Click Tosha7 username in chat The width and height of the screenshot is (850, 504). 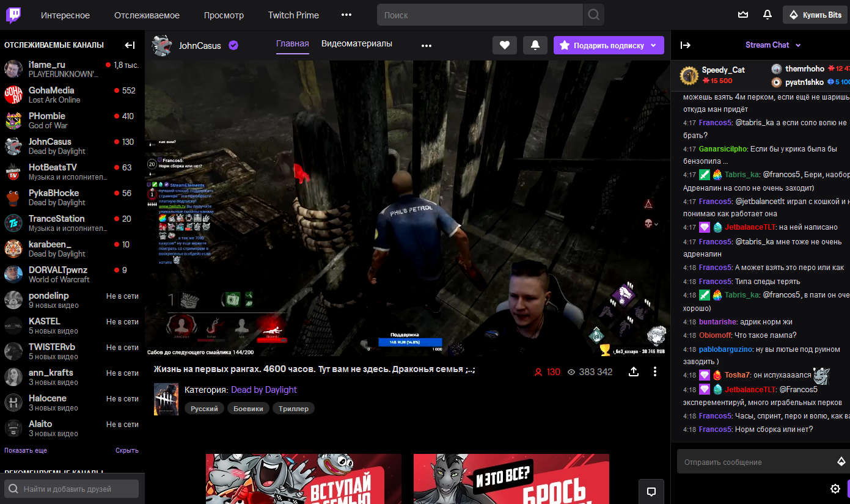pos(736,375)
